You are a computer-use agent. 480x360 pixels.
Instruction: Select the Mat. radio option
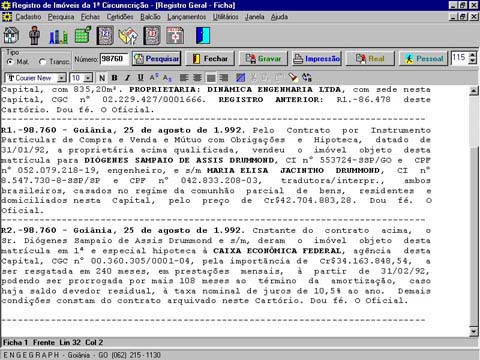coord(10,62)
